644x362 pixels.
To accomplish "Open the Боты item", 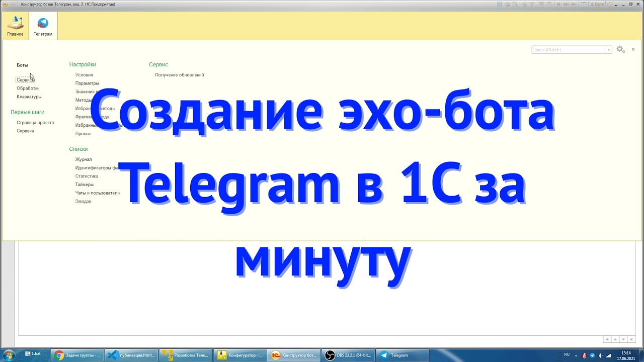I will point(22,65).
